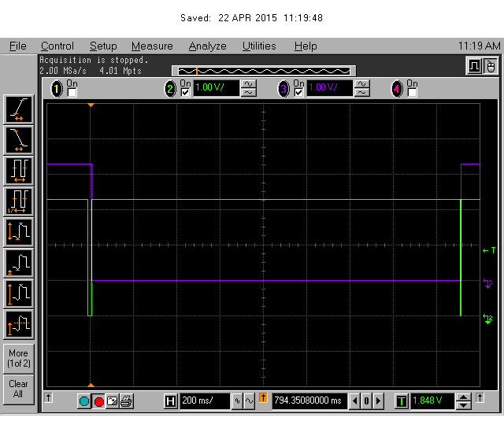This screenshot has height=428, width=504.
Task: Click the 200 ms/ timebase field
Action: 205,400
